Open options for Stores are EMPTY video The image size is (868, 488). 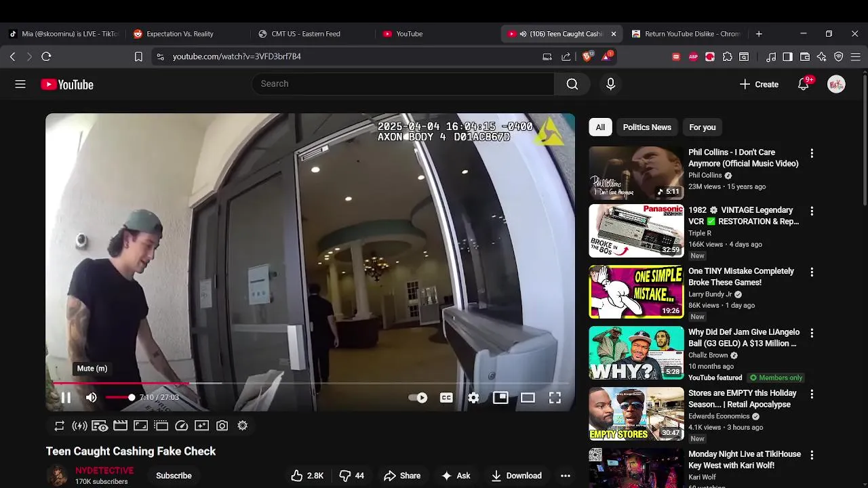pos(812,394)
